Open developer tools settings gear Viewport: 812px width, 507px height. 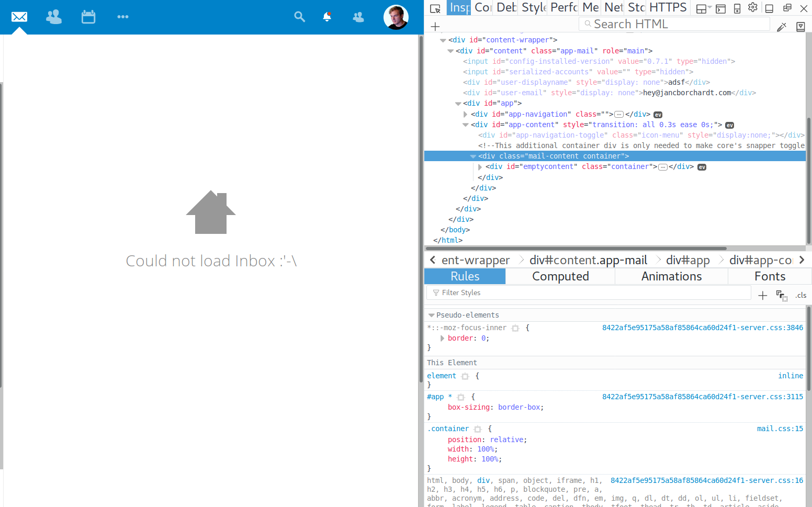753,7
